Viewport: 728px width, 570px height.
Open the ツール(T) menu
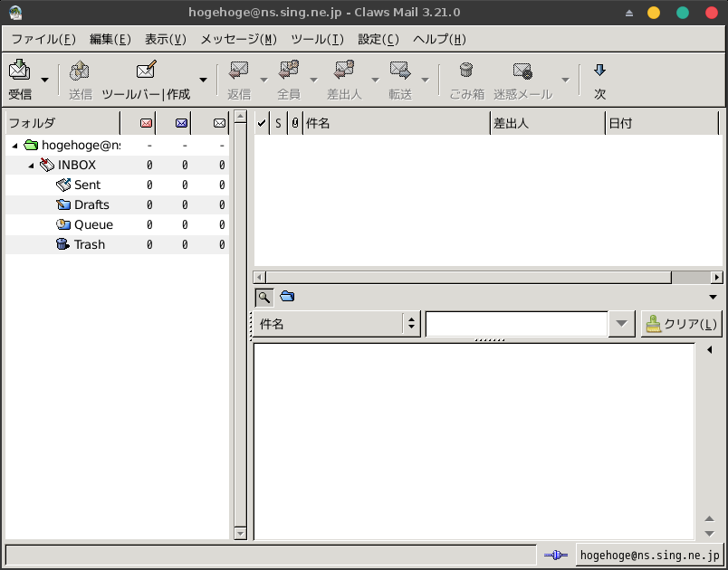click(x=317, y=39)
